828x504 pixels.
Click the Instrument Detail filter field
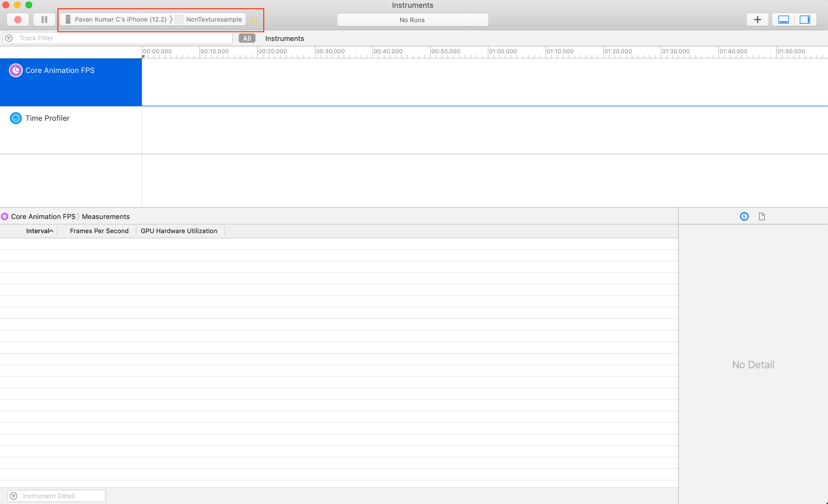pos(61,496)
